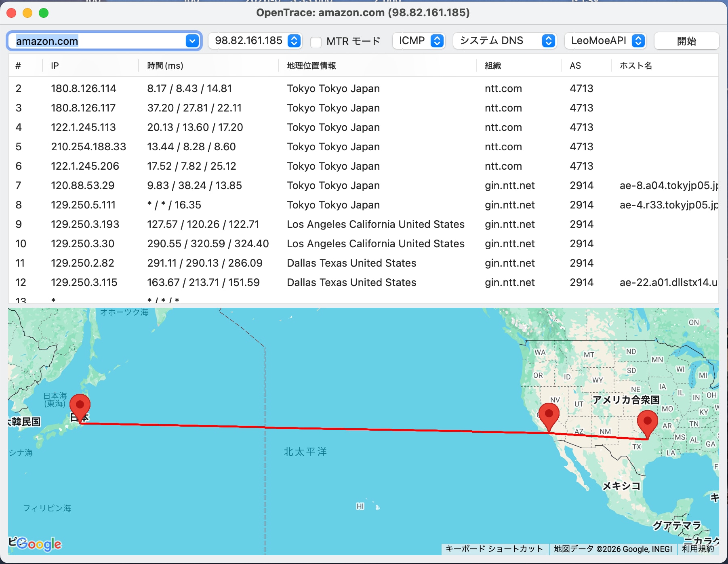Viewport: 728px width, 564px height.
Task: Click the 地理位置情報 column header
Action: [x=311, y=65]
